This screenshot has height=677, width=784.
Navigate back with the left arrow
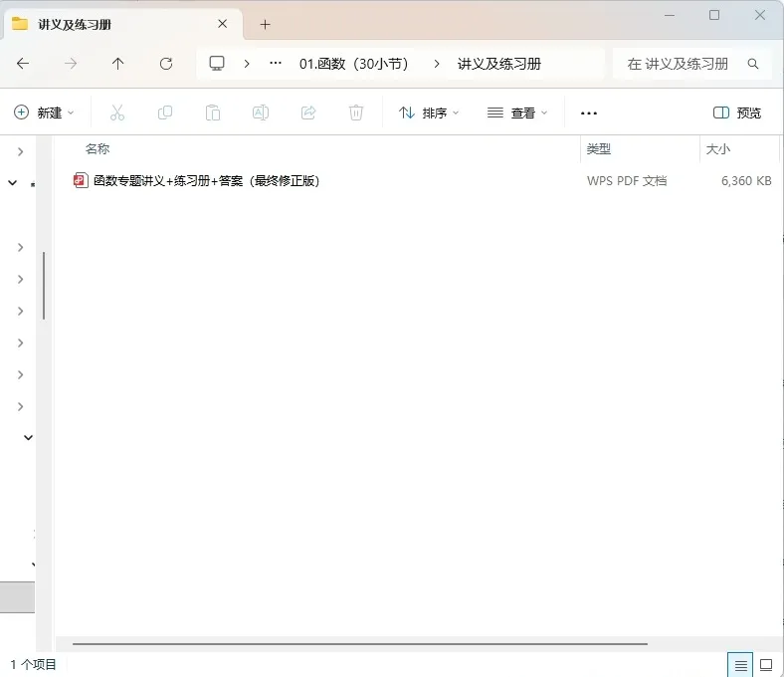[23, 64]
